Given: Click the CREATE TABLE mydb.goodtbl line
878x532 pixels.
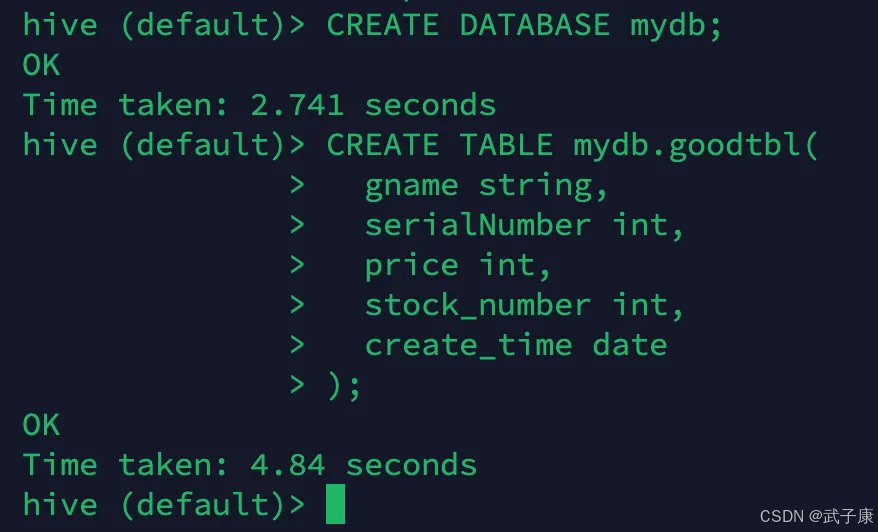Looking at the screenshot, I should pyautogui.click(x=572, y=146).
